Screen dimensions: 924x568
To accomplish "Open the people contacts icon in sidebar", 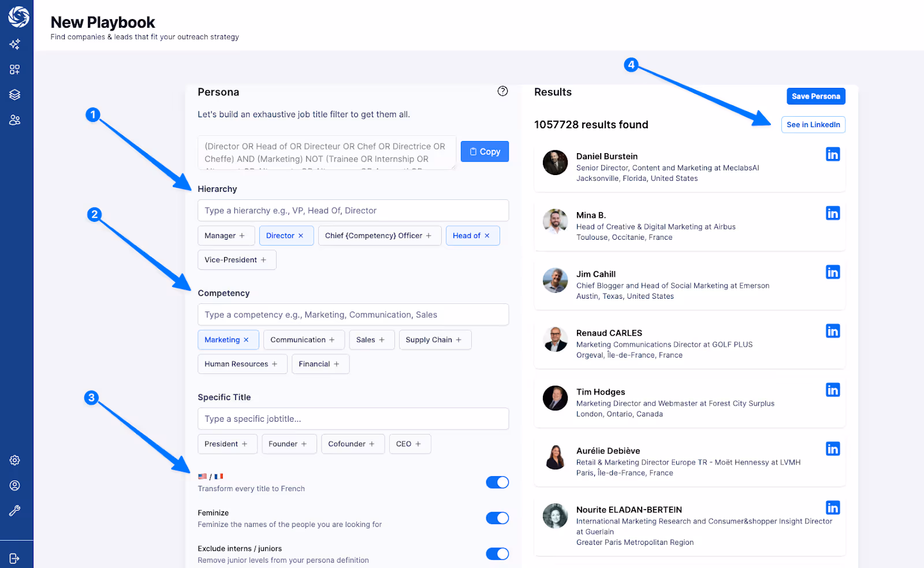I will tap(15, 120).
